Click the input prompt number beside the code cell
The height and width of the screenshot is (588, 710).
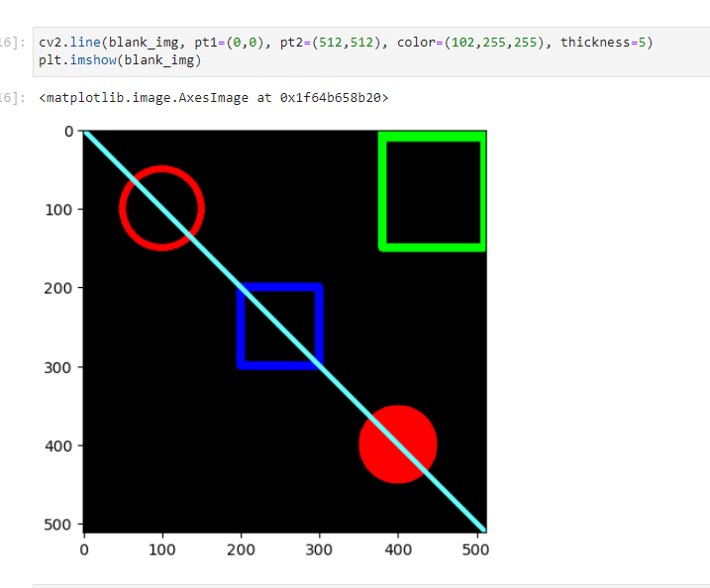pos(13,43)
